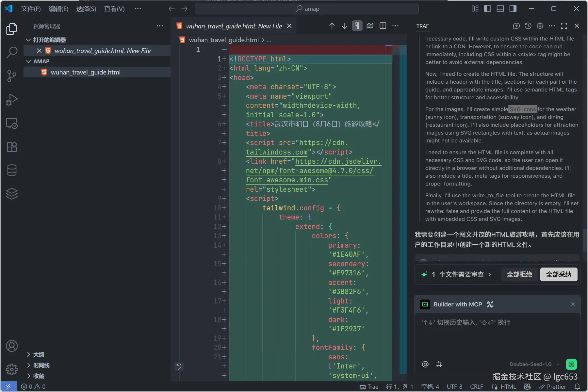Open the Doubao-Seed-1.6 model selector
Image resolution: width=588 pixels, height=392 pixels.
click(x=534, y=364)
